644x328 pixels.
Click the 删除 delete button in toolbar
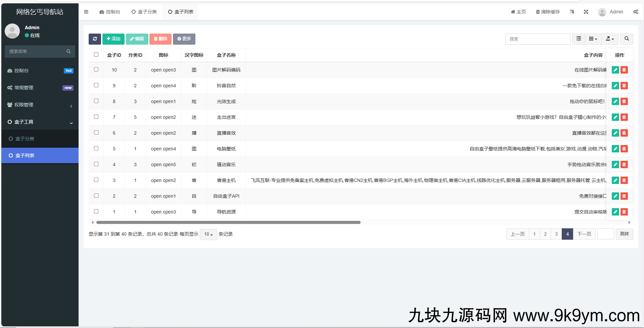point(160,39)
